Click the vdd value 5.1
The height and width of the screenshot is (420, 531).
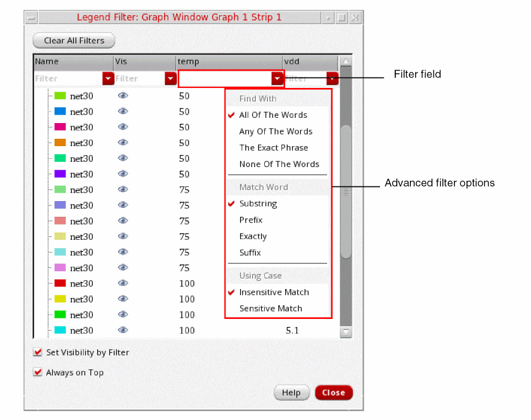(x=292, y=330)
